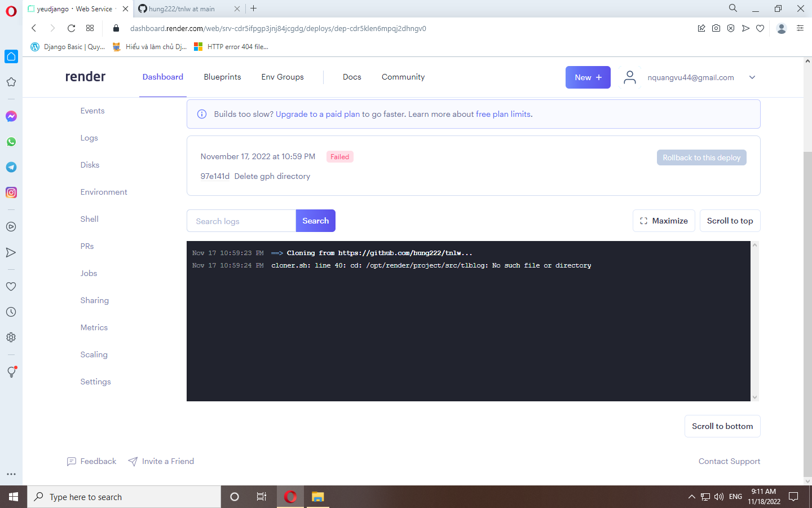Image resolution: width=812 pixels, height=508 pixels.
Task: Maximize the log viewer
Action: click(664, 221)
